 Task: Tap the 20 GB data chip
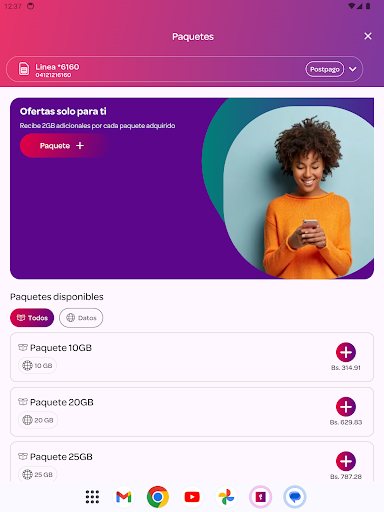[38, 420]
